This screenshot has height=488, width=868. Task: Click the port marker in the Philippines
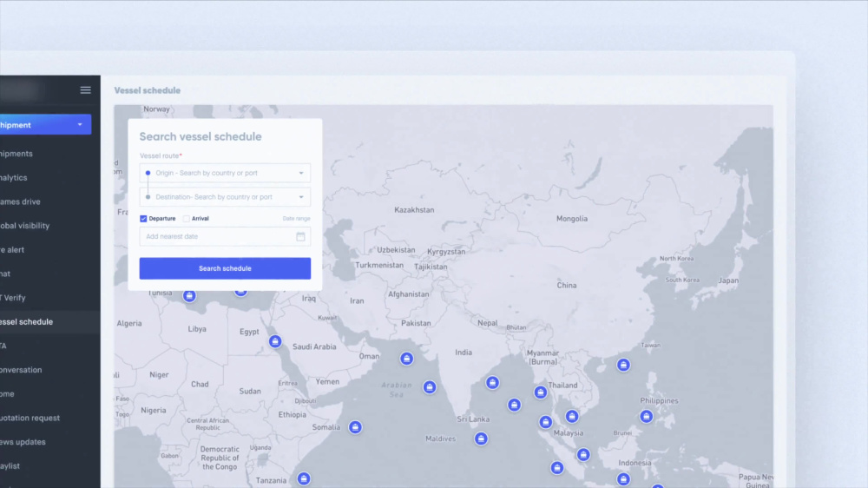[647, 416]
